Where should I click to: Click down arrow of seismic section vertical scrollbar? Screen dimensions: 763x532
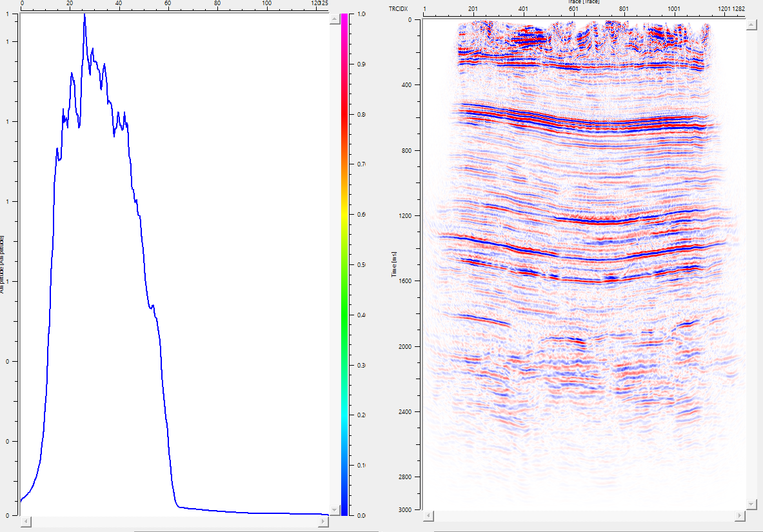751,504
